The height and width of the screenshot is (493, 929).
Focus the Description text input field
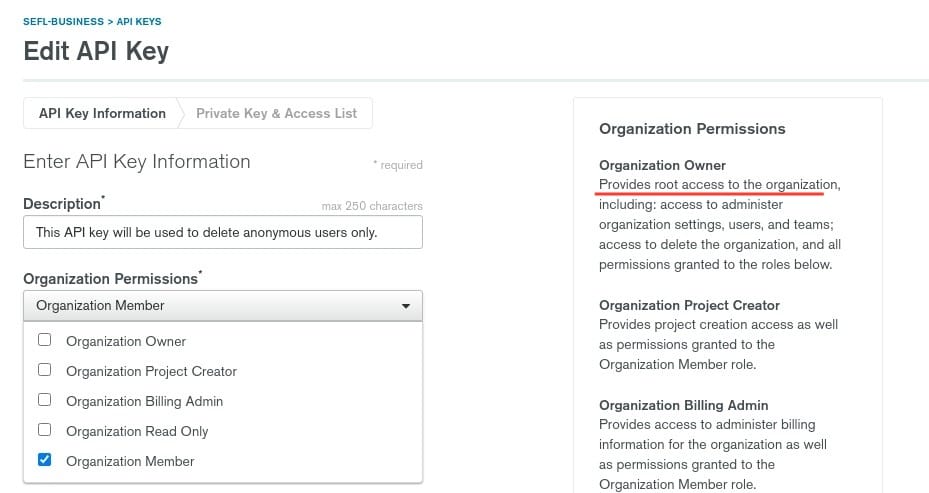click(x=222, y=232)
